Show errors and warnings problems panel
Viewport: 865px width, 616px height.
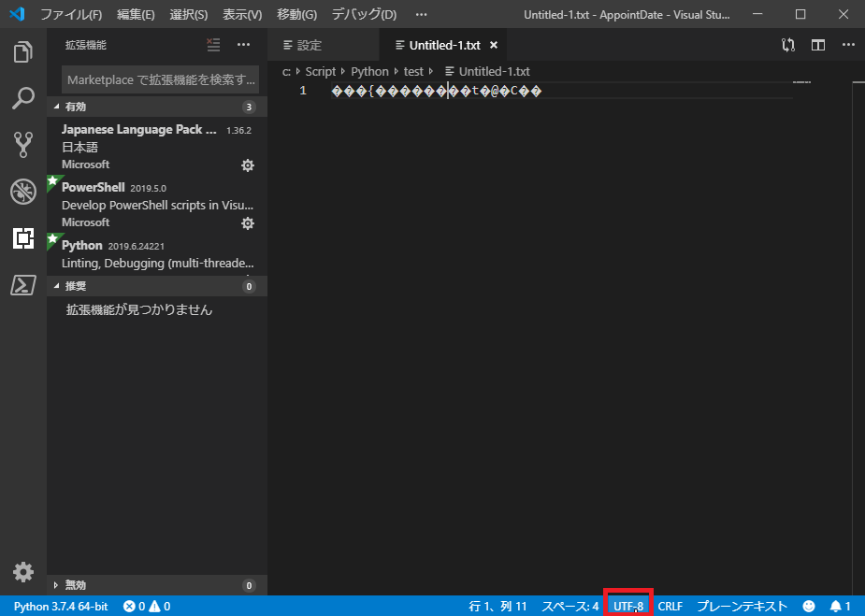point(147,606)
